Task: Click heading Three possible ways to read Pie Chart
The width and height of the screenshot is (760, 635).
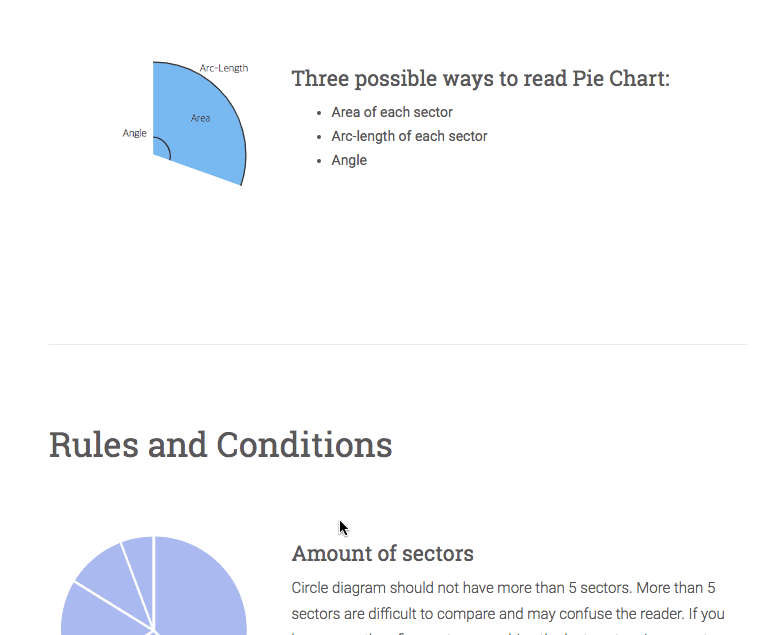Action: [x=480, y=79]
